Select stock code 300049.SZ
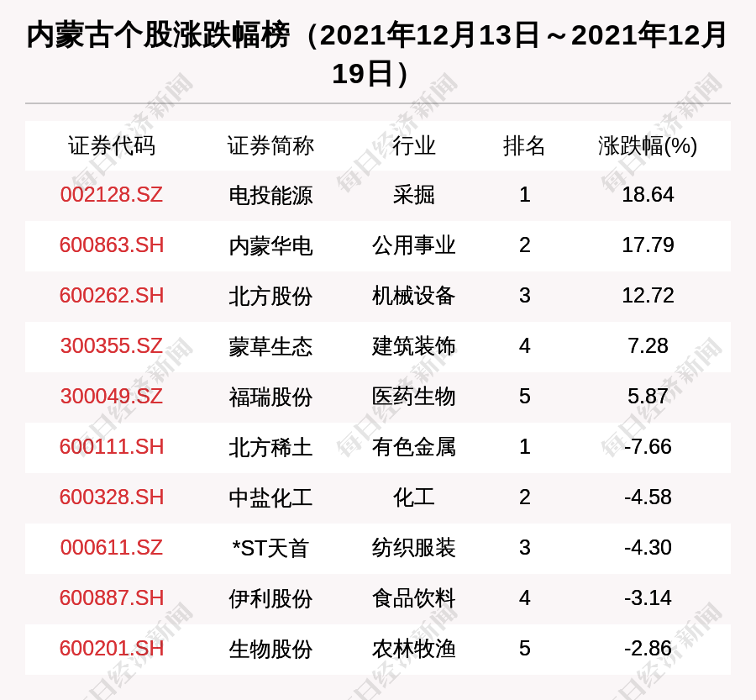The height and width of the screenshot is (700, 756). [x=112, y=397]
